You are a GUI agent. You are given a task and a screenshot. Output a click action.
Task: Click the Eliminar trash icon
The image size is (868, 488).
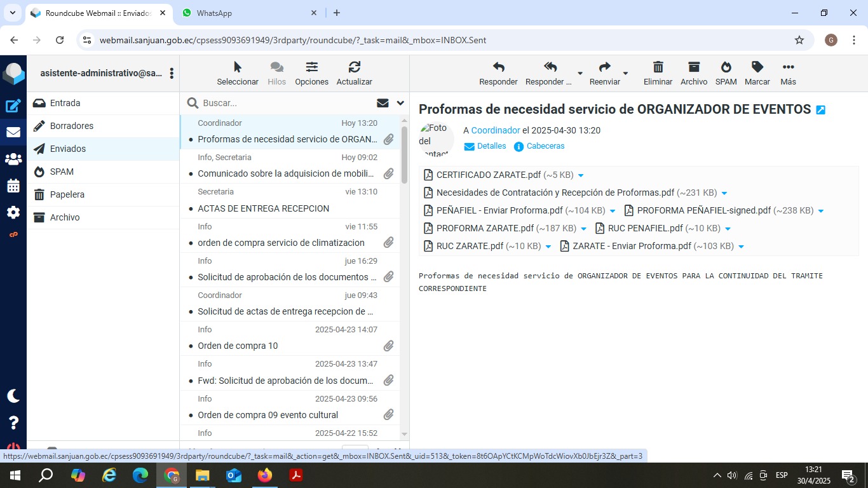tap(658, 67)
